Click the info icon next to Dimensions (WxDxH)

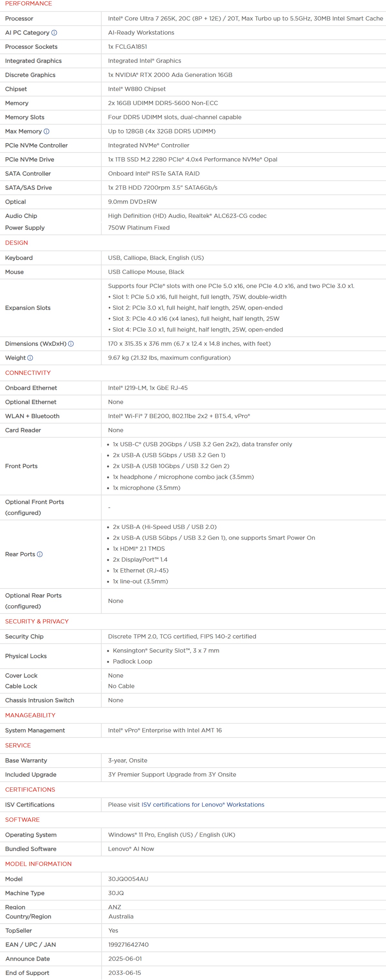[x=71, y=343]
